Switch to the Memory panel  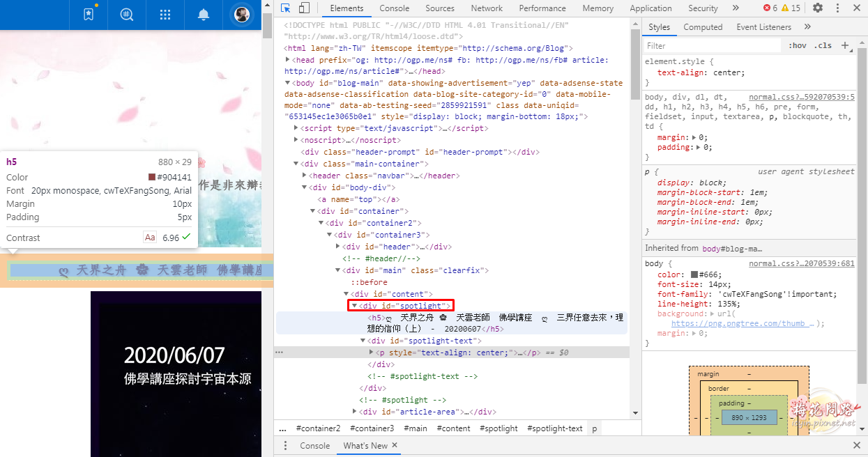coord(598,8)
